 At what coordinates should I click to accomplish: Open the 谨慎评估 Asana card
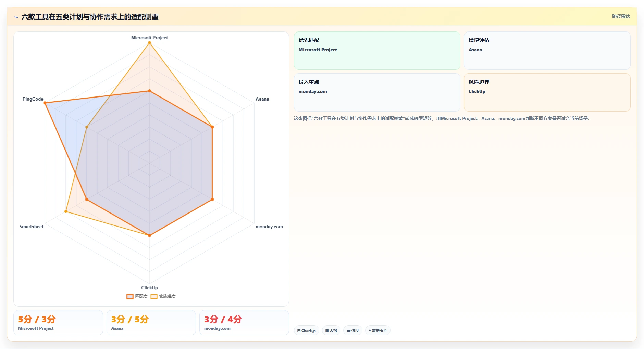[547, 51]
